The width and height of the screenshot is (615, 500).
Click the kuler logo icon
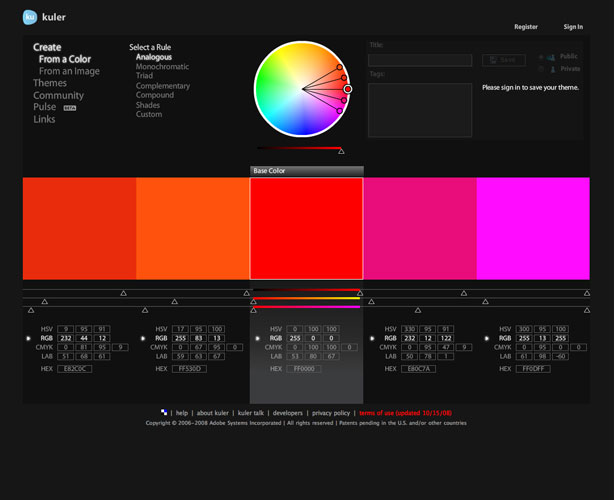(30, 17)
